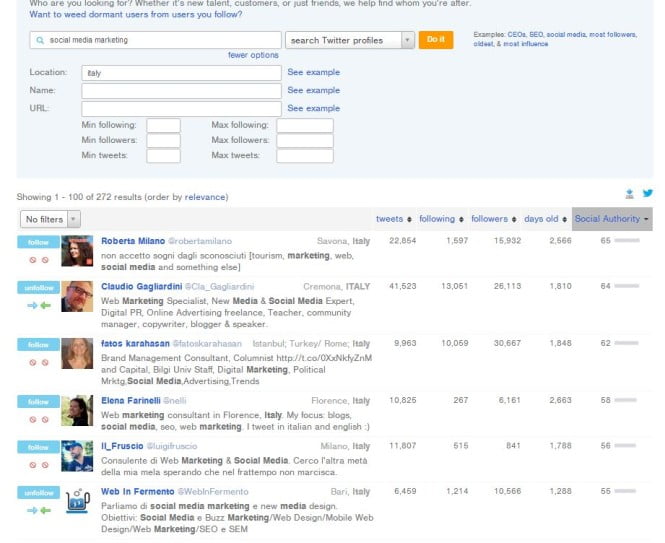The height and width of the screenshot is (543, 665).
Task: Click the 'fewer options' link
Action: [x=253, y=55]
